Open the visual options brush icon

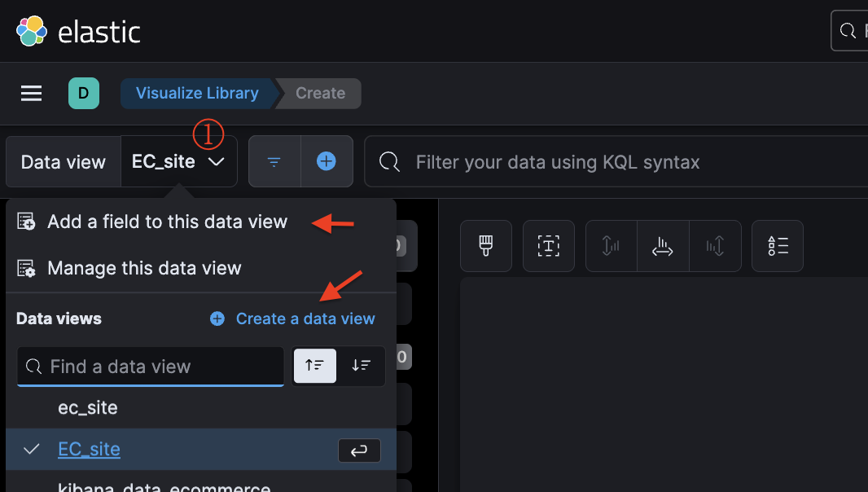tap(486, 246)
